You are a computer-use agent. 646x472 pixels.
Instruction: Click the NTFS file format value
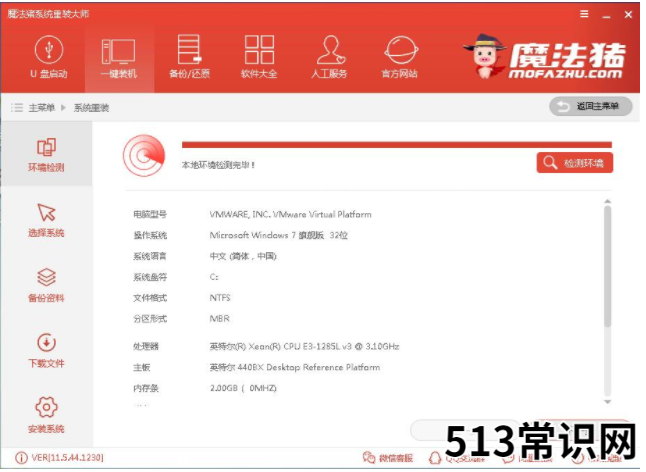(x=220, y=297)
